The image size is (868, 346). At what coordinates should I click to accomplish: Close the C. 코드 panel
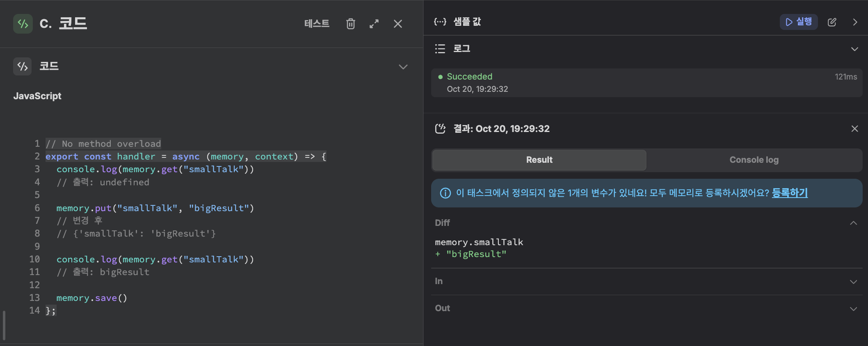click(x=397, y=24)
